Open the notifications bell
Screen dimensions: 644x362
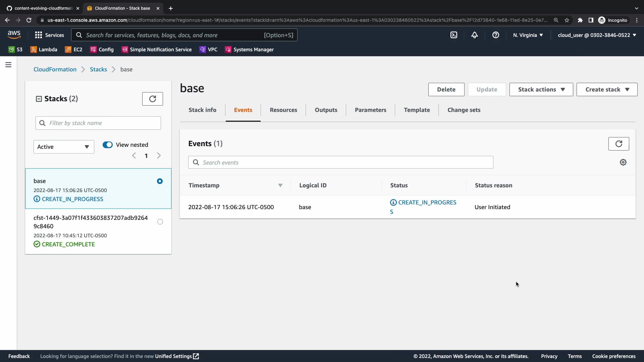474,35
